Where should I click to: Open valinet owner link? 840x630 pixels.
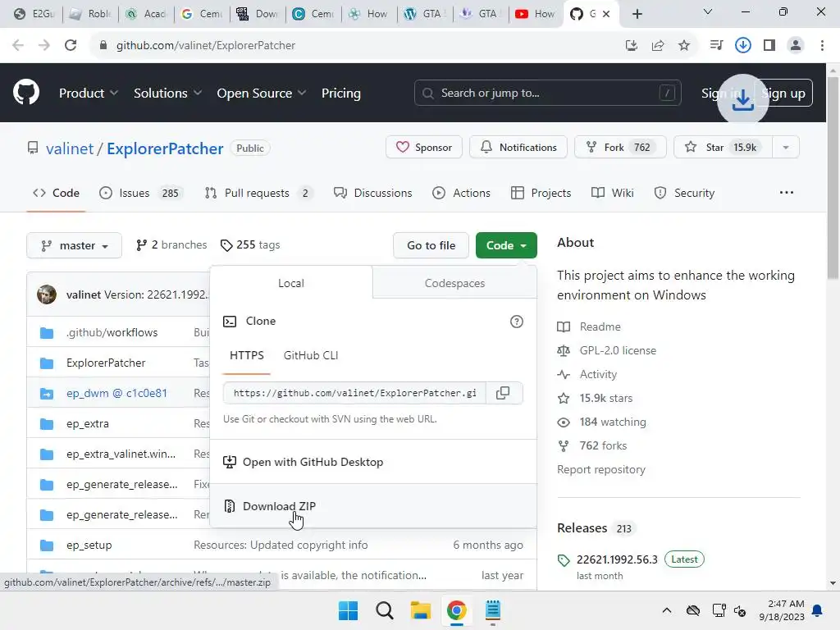[x=70, y=148]
